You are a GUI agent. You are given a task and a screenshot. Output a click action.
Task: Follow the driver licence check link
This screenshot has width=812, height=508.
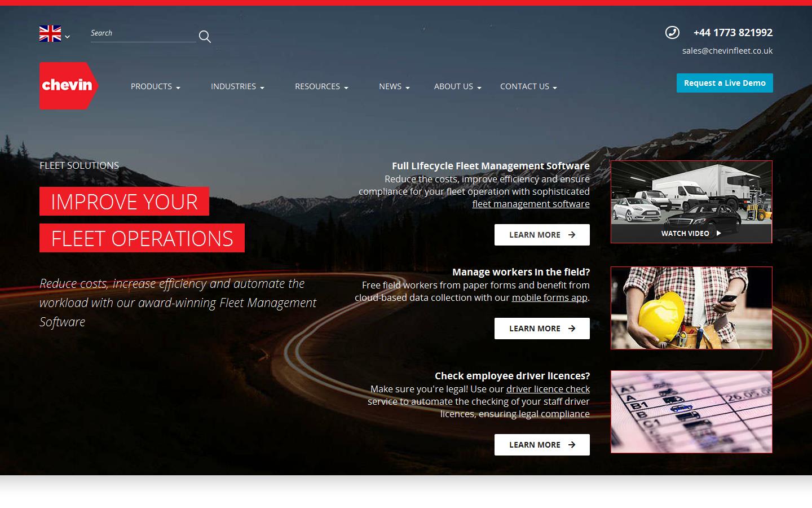[x=548, y=389]
